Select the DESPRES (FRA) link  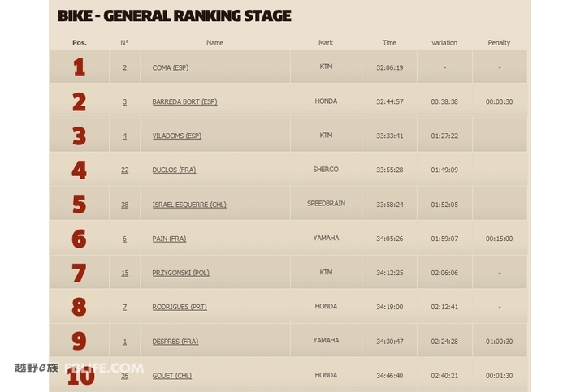pos(175,342)
